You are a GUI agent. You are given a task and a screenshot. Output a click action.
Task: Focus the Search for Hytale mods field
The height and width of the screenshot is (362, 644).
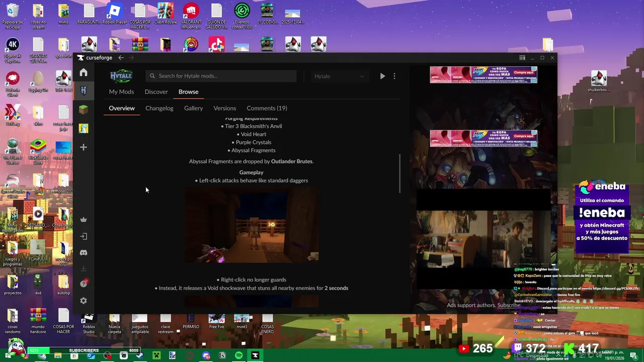coord(221,76)
